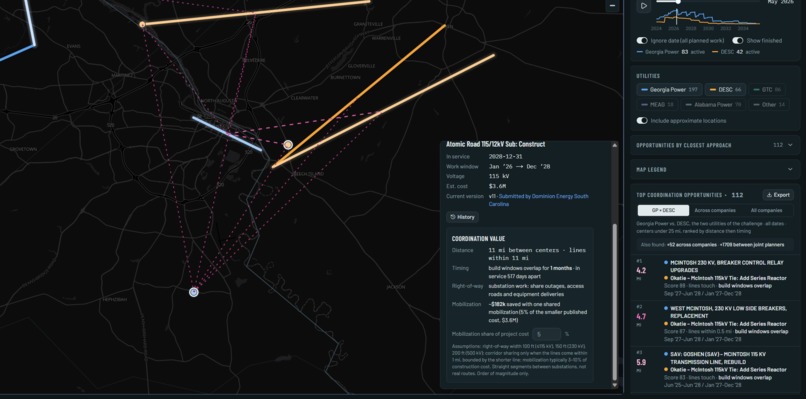Select the GP + DESC tab
806x399 pixels.
click(x=663, y=210)
